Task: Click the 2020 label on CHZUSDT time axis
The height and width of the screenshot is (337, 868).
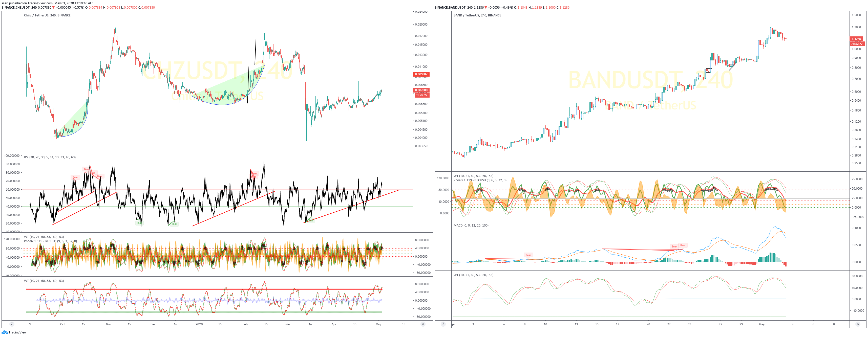Action: click(199, 324)
